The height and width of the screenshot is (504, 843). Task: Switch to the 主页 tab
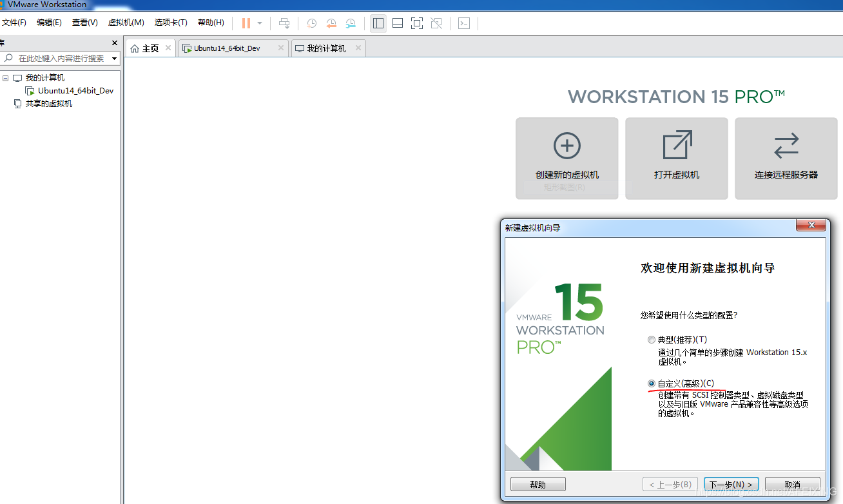(x=150, y=48)
